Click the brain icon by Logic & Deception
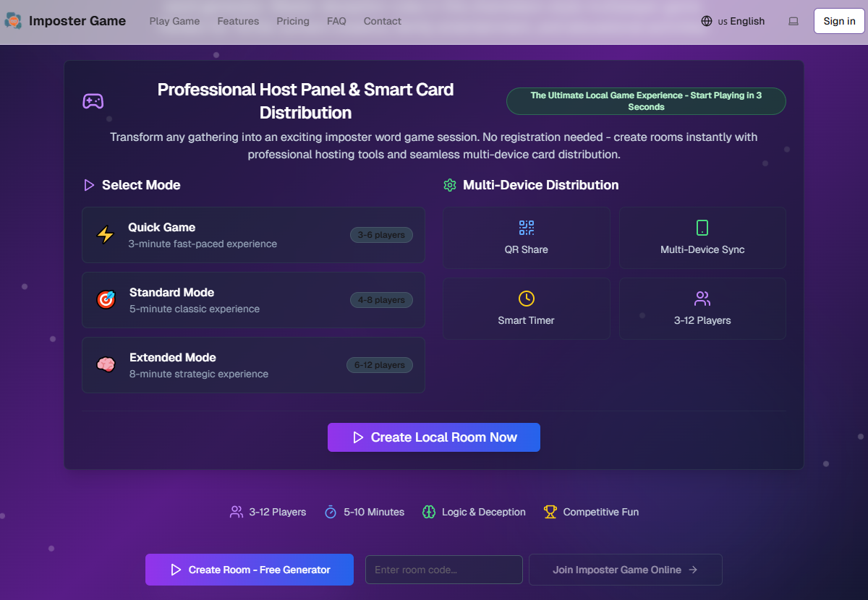Screen dimensions: 868x600 pyautogui.click(x=429, y=512)
